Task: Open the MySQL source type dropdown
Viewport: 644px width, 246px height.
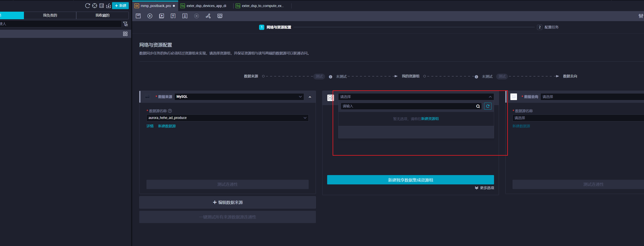Action: click(x=239, y=97)
